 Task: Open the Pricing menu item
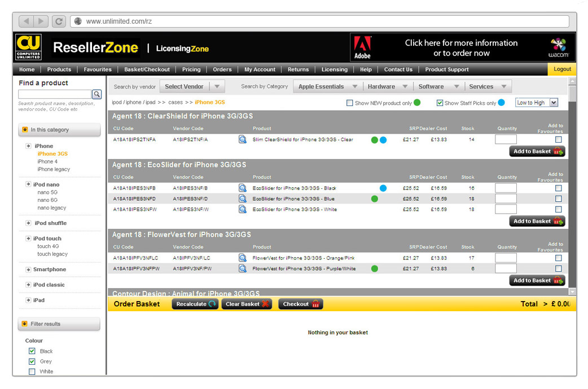(x=191, y=69)
